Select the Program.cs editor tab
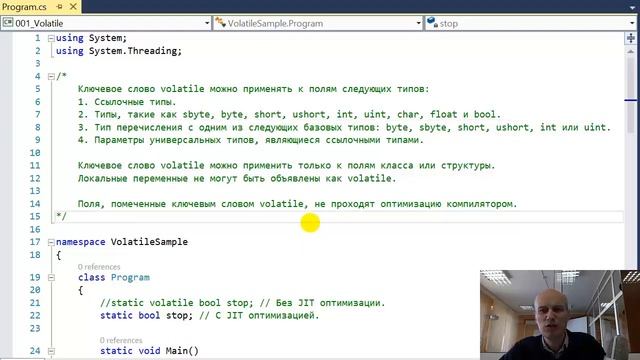The image size is (640, 360). pyautogui.click(x=24, y=7)
